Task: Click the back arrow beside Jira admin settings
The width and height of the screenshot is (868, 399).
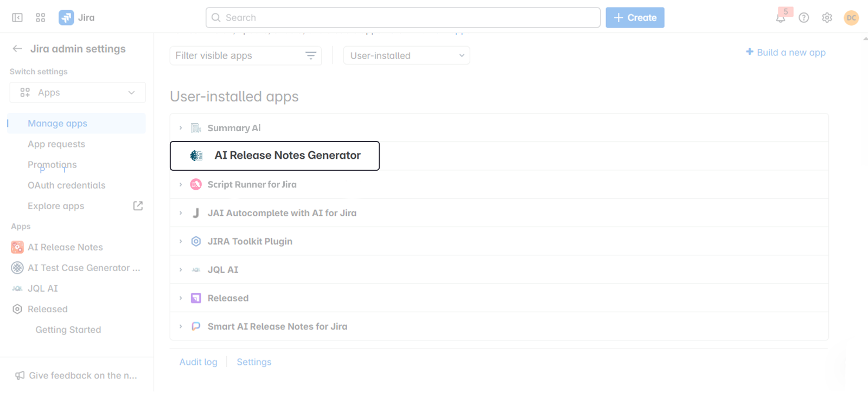Action: [17, 49]
